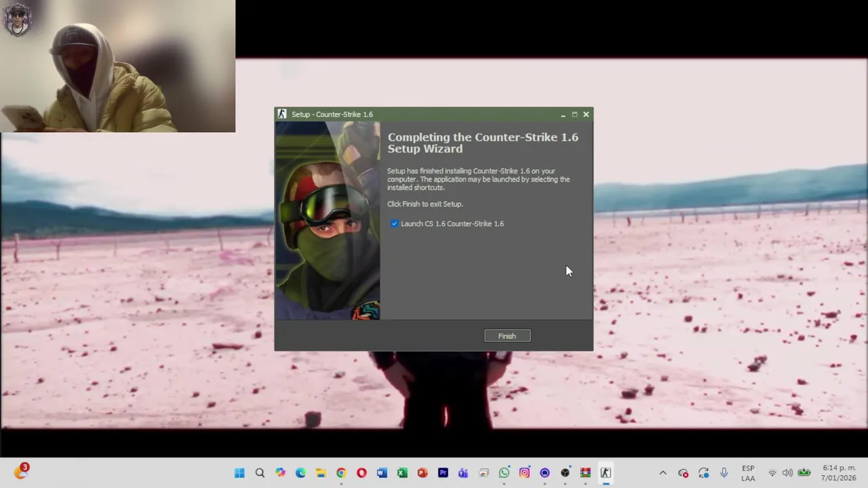Click the sync icon in system tray
This screenshot has width=868, height=488.
[704, 473]
